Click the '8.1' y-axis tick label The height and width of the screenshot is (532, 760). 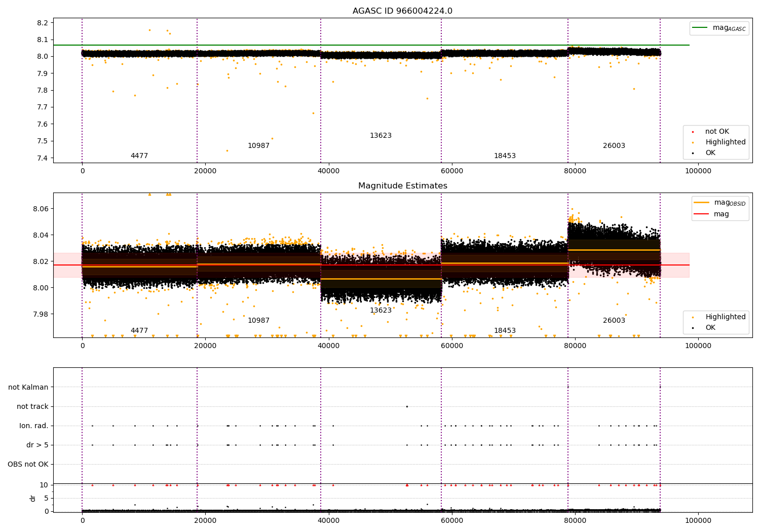(x=43, y=40)
